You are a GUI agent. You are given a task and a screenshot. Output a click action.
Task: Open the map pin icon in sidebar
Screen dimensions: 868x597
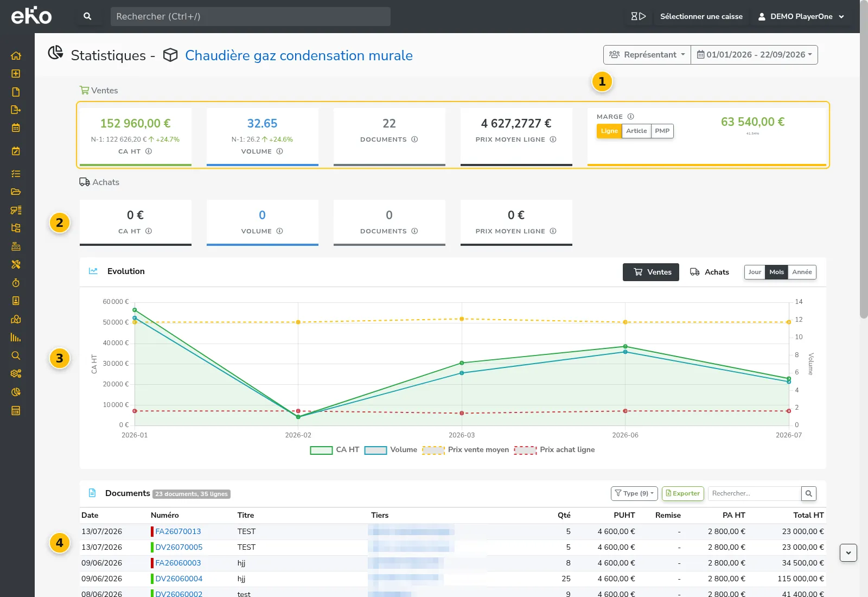[16, 319]
